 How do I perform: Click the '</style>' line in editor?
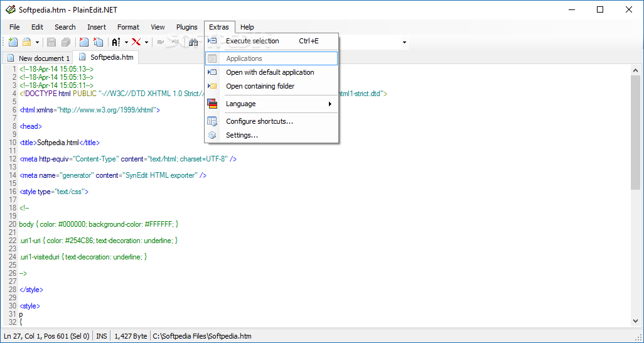31,290
